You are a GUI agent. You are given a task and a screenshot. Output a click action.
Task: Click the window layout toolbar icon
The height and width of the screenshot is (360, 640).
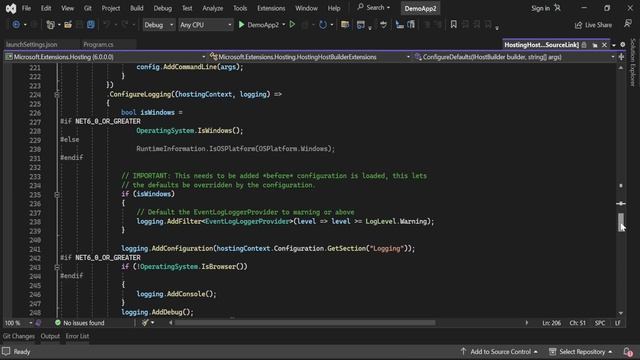tap(361, 25)
